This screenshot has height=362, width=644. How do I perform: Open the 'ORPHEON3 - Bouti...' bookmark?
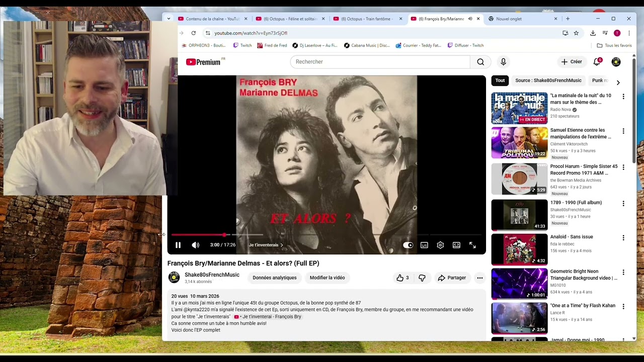tap(203, 45)
